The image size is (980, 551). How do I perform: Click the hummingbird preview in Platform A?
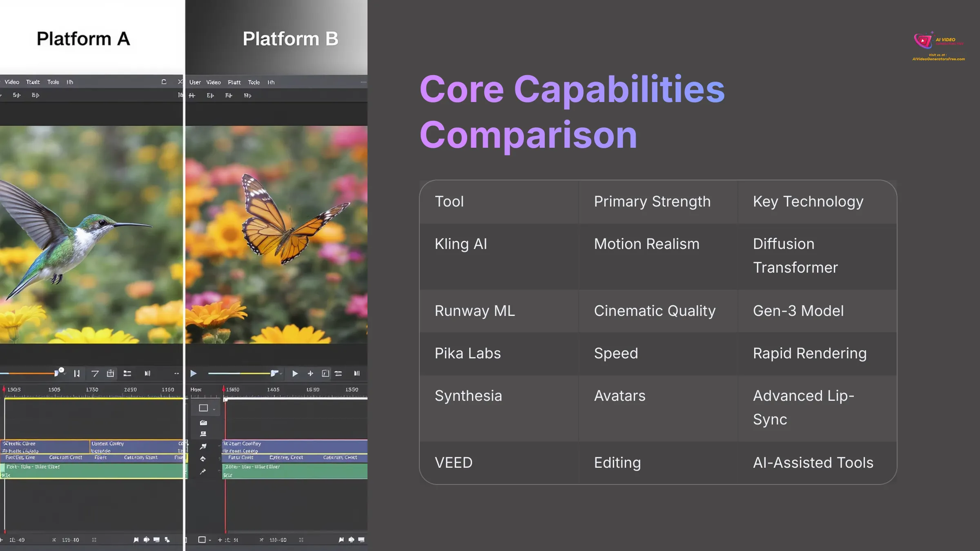pos(91,235)
